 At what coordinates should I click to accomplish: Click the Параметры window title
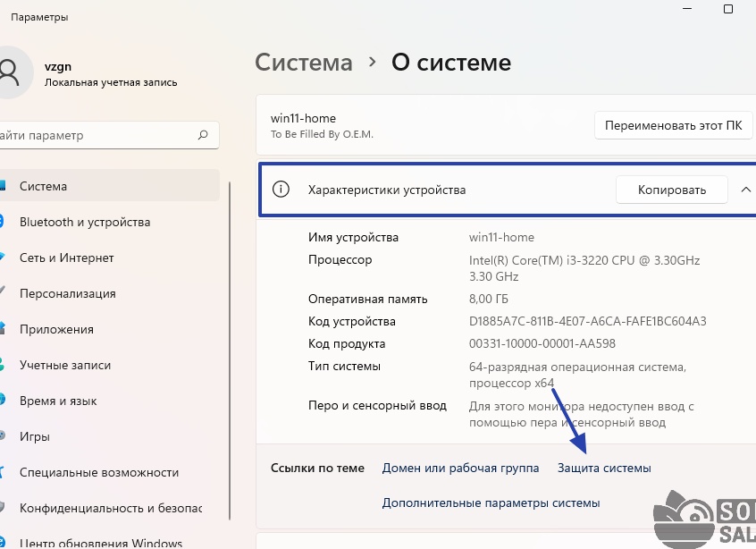click(x=39, y=17)
